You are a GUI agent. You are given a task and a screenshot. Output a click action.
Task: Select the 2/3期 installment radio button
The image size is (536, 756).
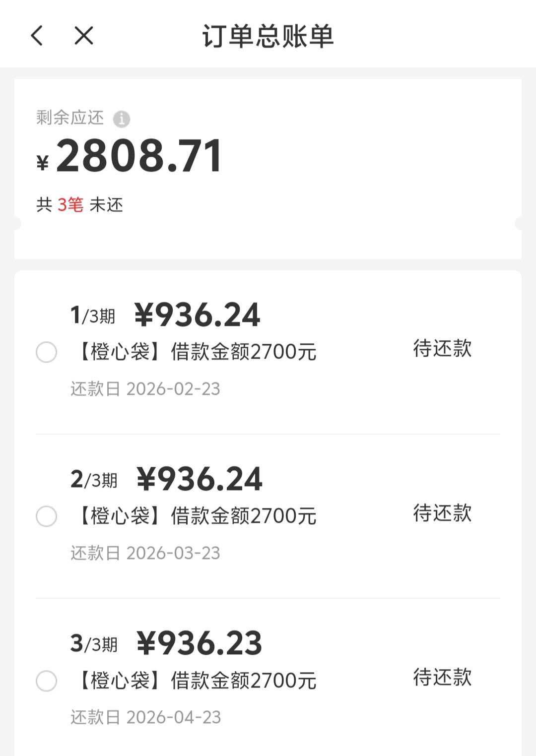tap(46, 516)
